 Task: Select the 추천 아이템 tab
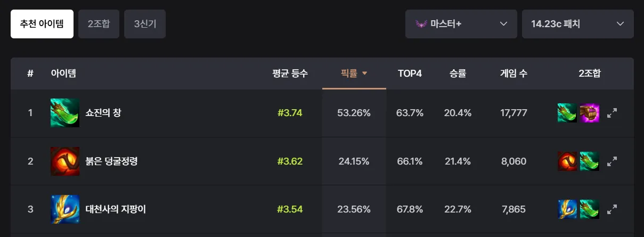(x=42, y=24)
